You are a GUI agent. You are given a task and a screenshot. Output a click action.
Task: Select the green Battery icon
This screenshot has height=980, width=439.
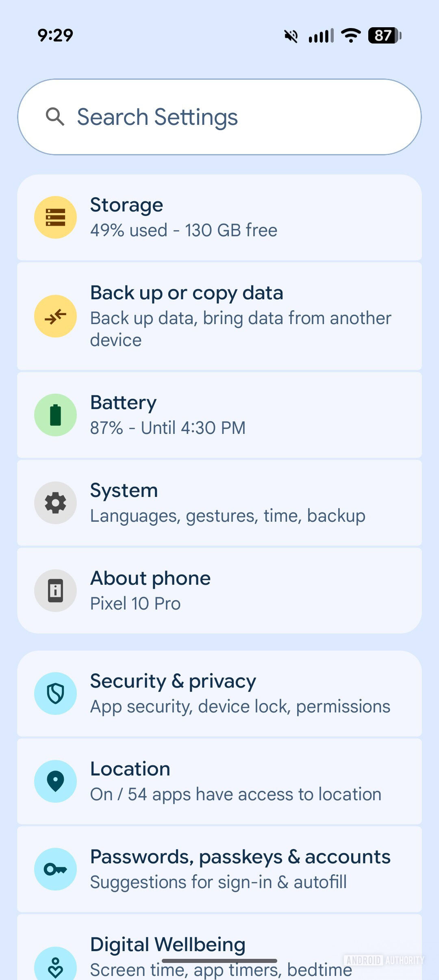click(55, 414)
